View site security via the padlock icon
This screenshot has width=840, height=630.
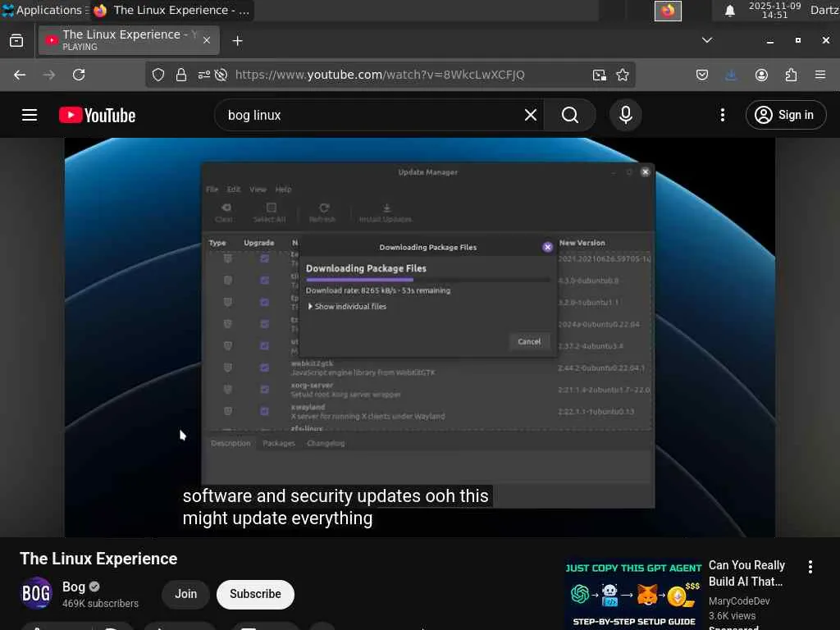(181, 75)
